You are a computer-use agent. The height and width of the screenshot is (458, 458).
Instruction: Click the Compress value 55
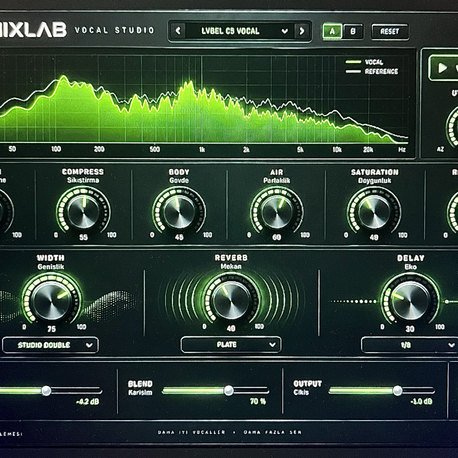(x=83, y=237)
